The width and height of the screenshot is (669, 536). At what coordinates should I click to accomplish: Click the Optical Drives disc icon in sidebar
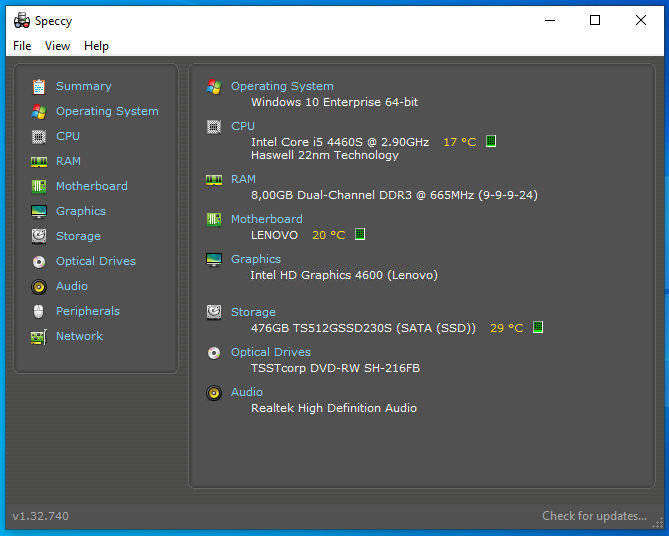click(39, 262)
